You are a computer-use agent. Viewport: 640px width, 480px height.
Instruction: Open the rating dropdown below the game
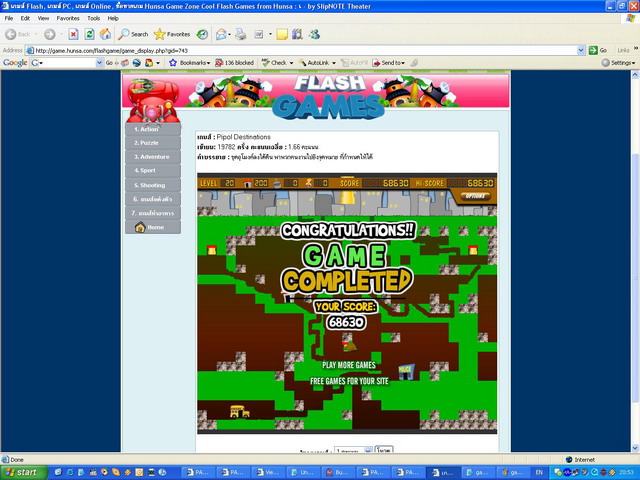point(353,449)
